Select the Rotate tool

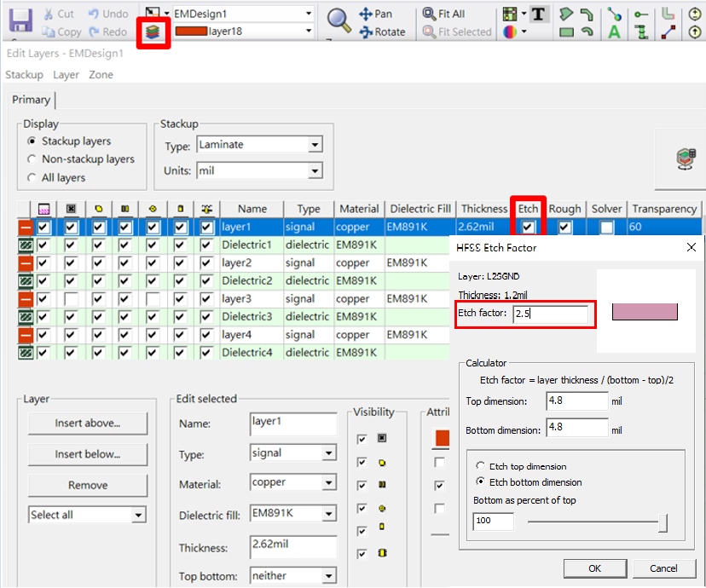click(382, 32)
